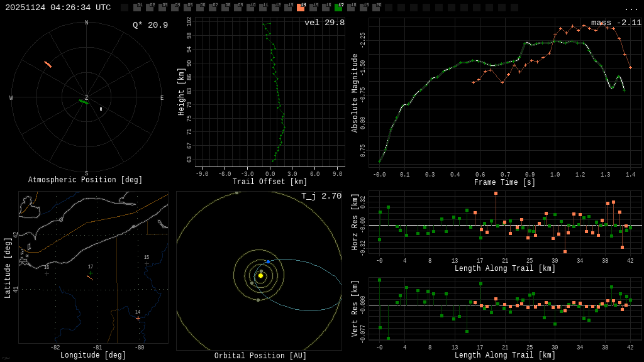Image resolution: width=644 pixels, height=362 pixels.
Task: Click the vel 29.8 readout
Action: [325, 23]
